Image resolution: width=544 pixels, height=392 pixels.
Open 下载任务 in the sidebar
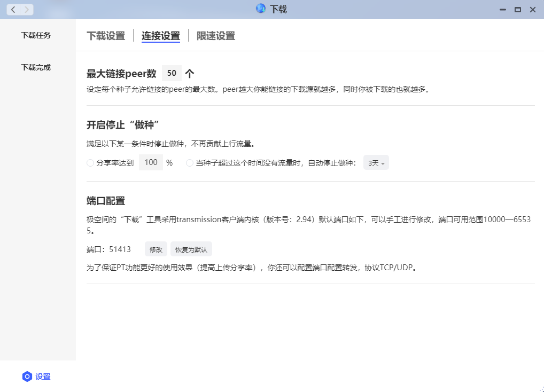click(36, 35)
